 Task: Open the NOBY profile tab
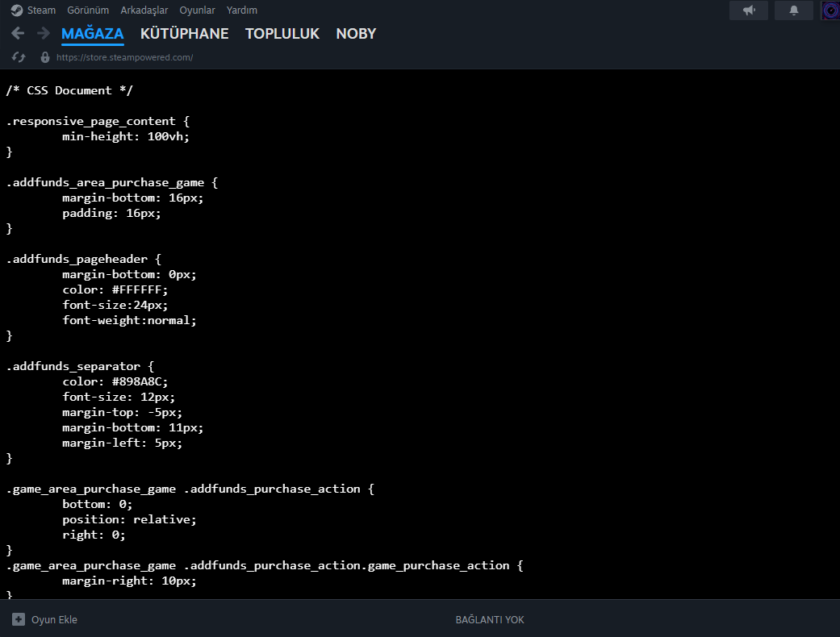pos(356,34)
